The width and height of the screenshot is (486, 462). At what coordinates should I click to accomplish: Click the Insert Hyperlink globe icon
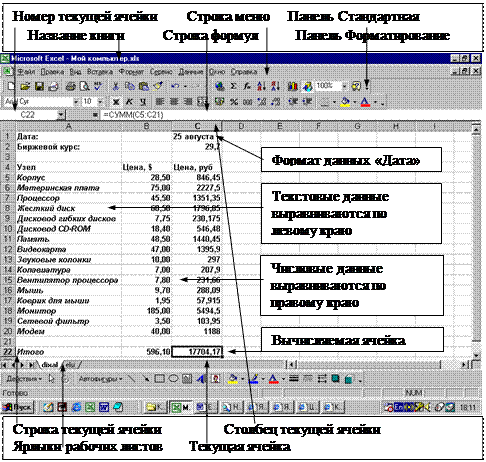[219, 86]
